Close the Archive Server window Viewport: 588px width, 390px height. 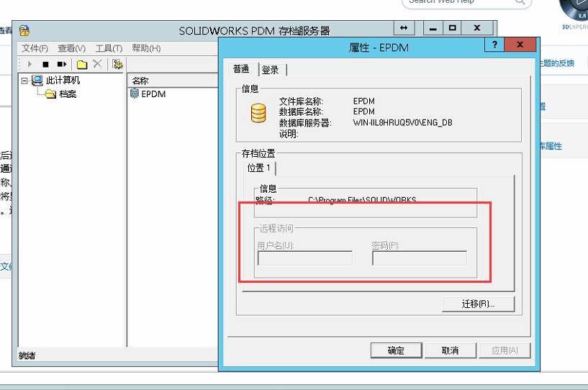coord(477,28)
